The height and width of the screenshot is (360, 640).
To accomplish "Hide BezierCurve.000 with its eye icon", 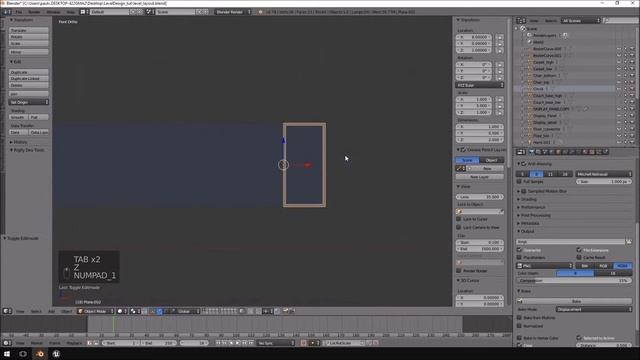I will point(619,49).
